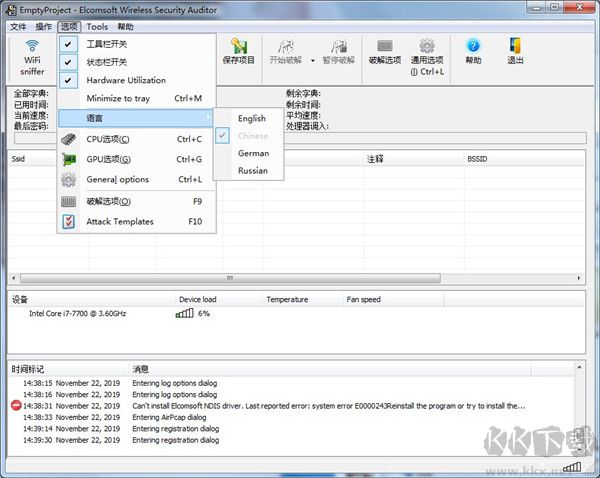This screenshot has width=600, height=478.
Task: Switch language to English
Action: pyautogui.click(x=249, y=118)
